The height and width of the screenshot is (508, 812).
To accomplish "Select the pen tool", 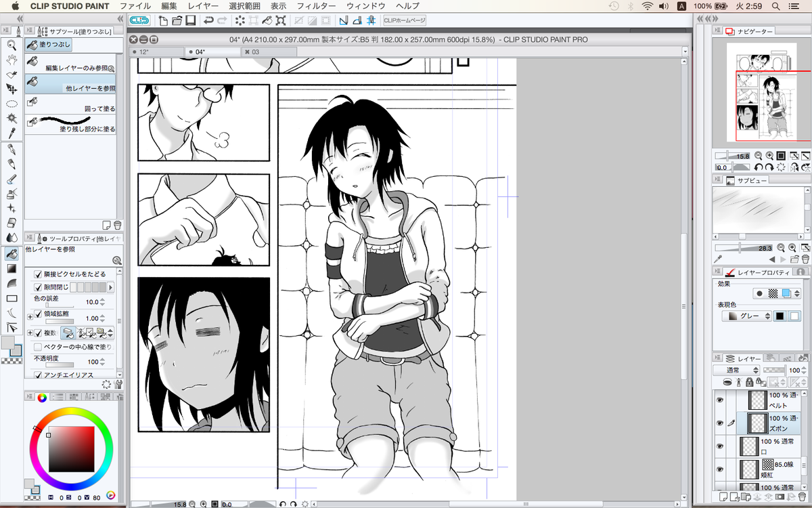I will (12, 149).
